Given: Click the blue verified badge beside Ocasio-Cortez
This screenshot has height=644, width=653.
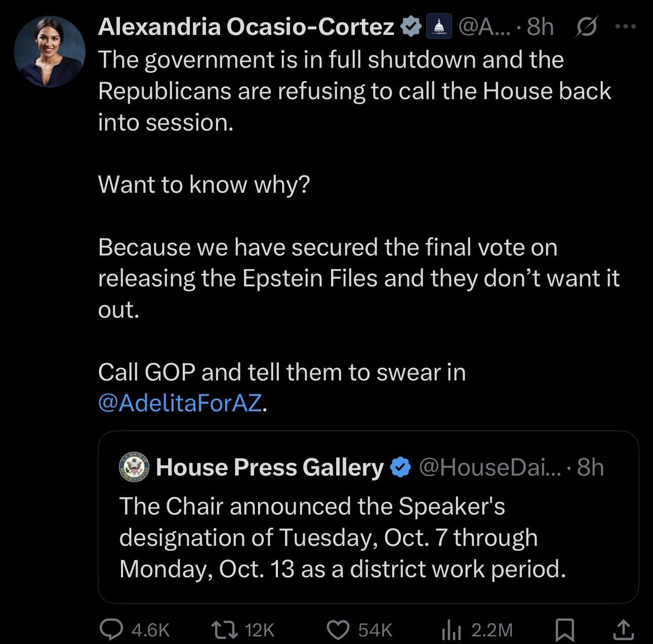Looking at the screenshot, I should 411,27.
